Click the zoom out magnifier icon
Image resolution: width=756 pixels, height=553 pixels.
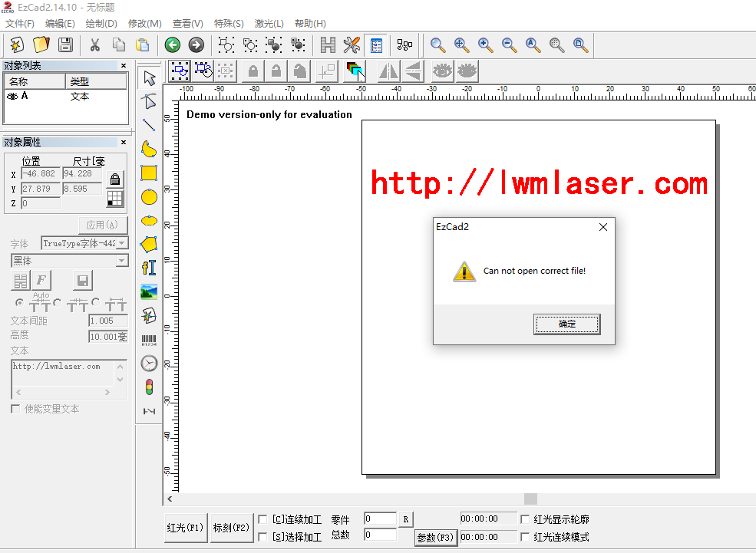pos(509,45)
